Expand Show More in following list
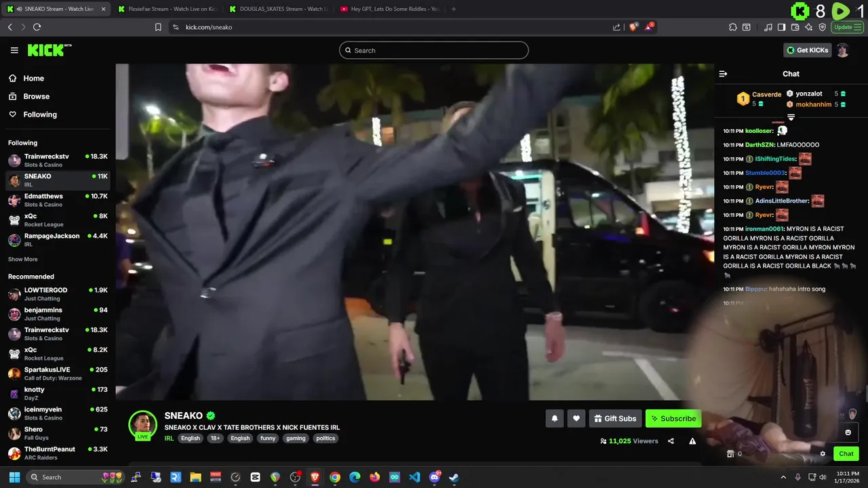868x488 pixels. 22,260
